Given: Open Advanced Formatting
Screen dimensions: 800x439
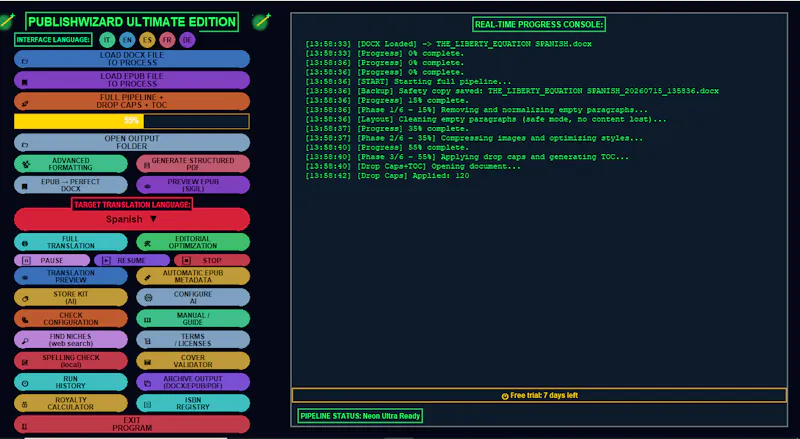Looking at the screenshot, I should coord(71,164).
